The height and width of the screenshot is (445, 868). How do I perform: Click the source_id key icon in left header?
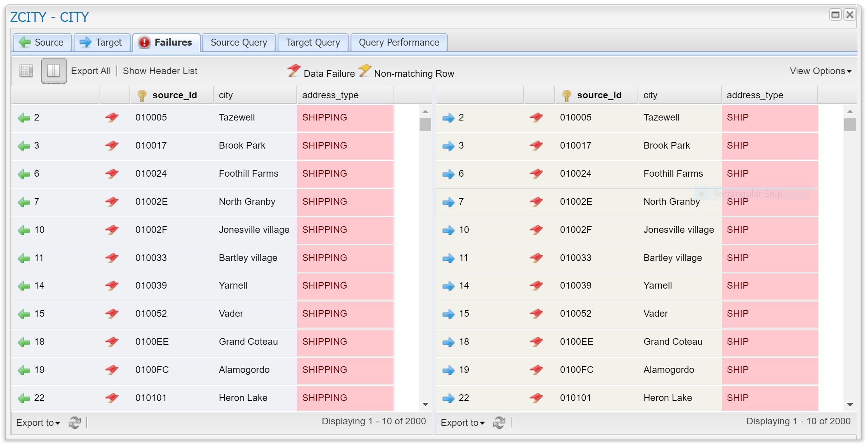[142, 96]
